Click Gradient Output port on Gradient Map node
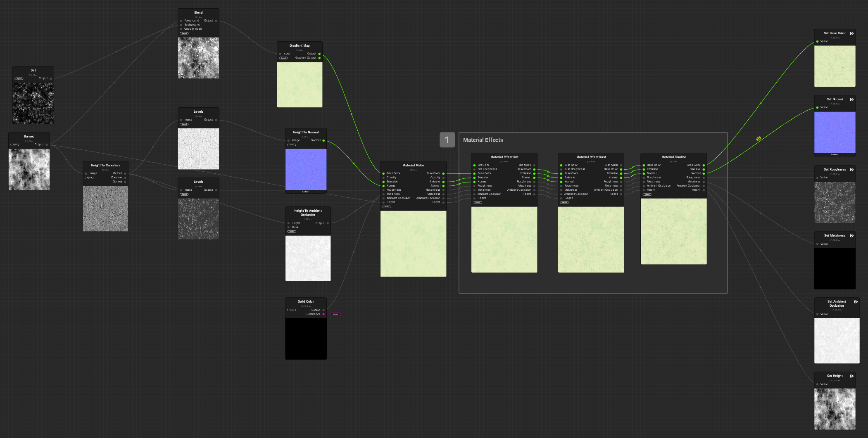The height and width of the screenshot is (438, 868). click(319, 58)
